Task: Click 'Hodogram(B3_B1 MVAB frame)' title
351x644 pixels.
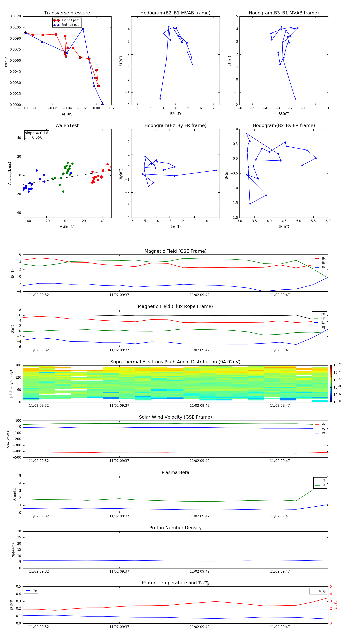Action: (x=284, y=13)
